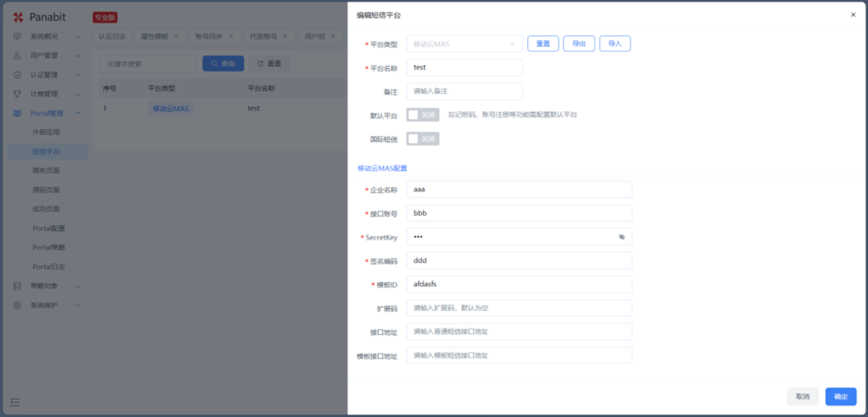Close the 编辑短信平台 dialog with the X

point(853,15)
